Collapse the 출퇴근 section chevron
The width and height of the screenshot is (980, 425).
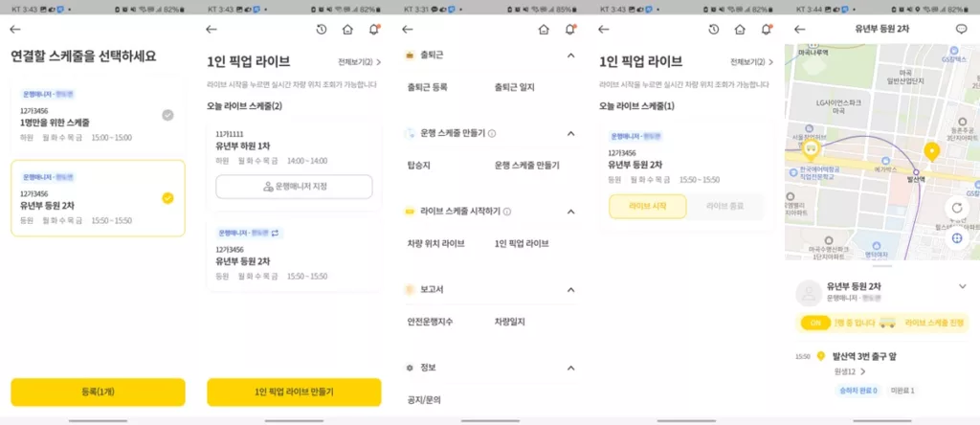coord(570,56)
